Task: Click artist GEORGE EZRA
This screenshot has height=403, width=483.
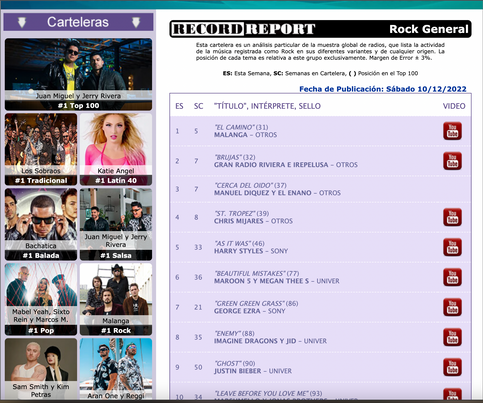Action: [x=237, y=311]
